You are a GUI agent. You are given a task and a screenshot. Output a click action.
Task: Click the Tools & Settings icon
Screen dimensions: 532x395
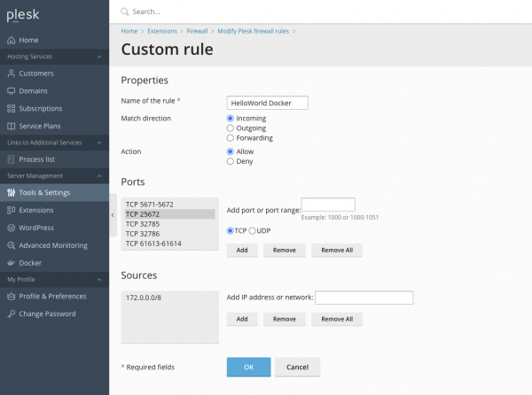tap(11, 192)
